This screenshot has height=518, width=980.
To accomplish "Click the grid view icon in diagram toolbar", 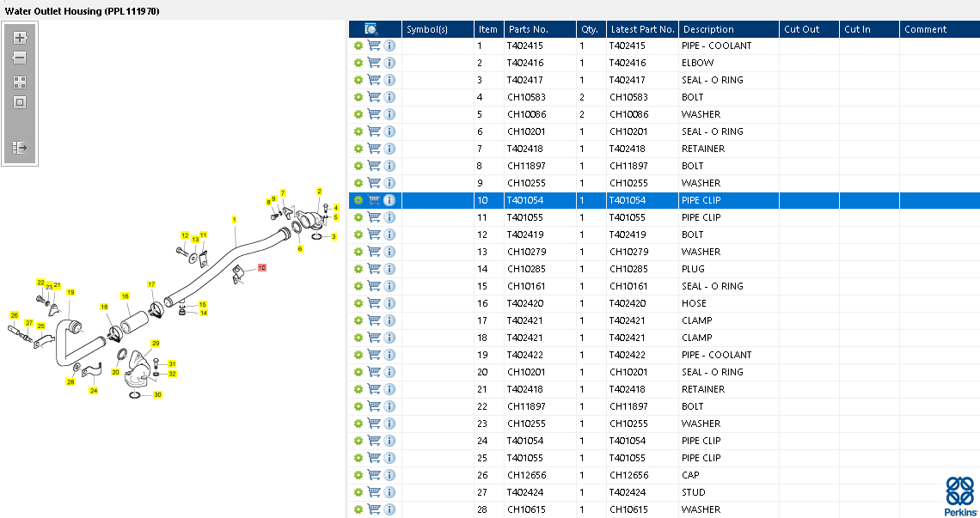I will 20,82.
